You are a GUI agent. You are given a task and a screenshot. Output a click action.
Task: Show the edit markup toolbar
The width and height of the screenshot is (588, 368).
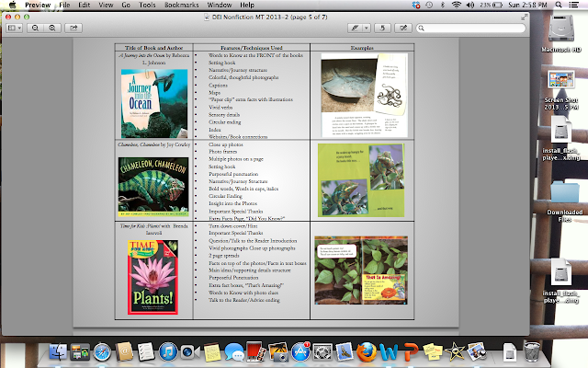(403, 28)
